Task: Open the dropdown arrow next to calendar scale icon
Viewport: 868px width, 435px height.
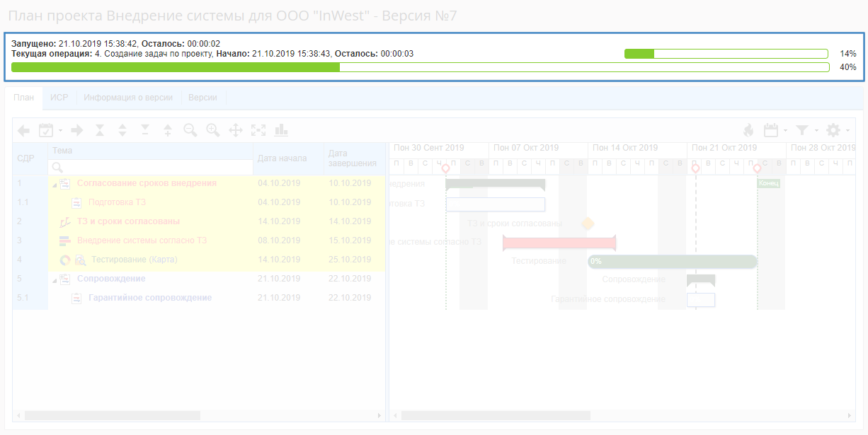Action: pos(785,131)
